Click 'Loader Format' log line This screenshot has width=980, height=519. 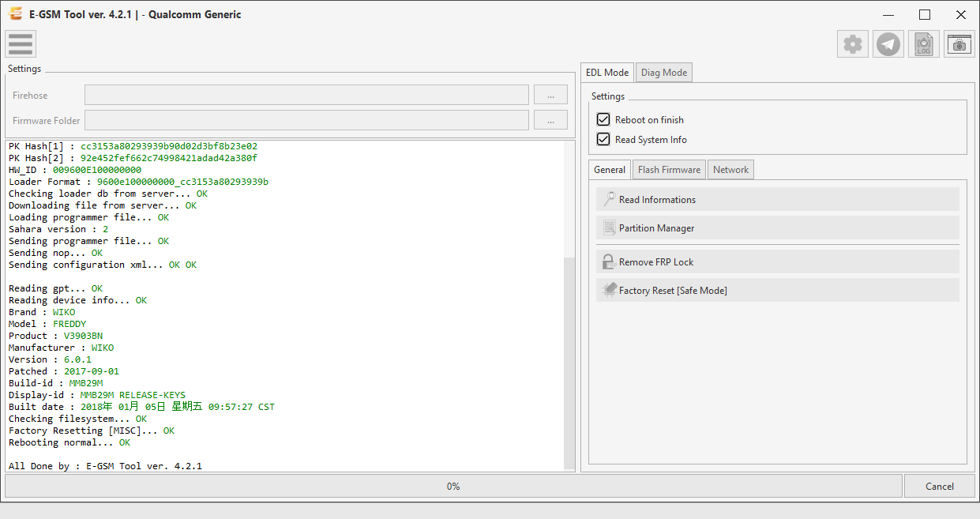click(138, 182)
